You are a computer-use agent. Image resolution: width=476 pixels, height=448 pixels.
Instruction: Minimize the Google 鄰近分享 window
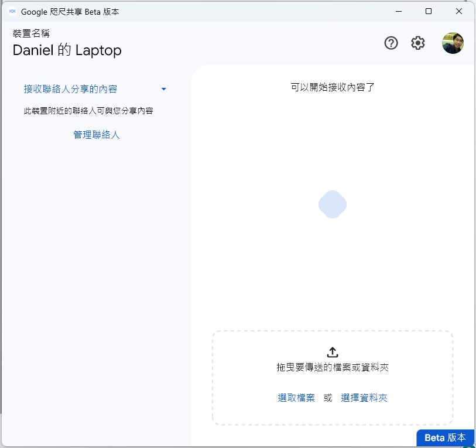point(399,12)
